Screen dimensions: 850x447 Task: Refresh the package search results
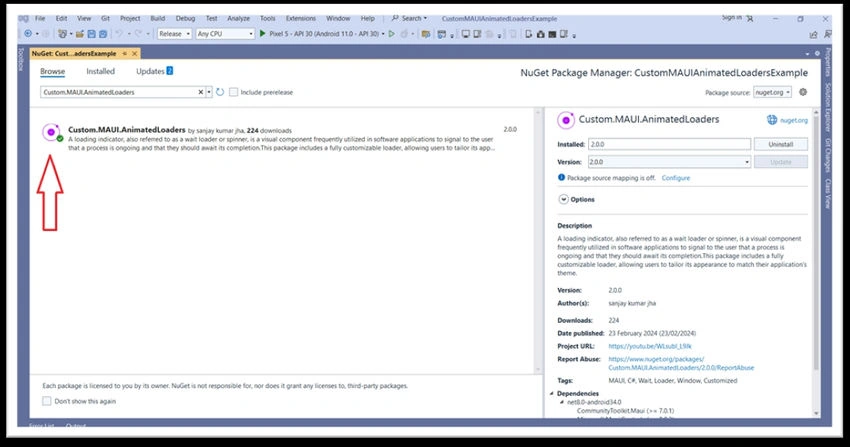(x=220, y=92)
